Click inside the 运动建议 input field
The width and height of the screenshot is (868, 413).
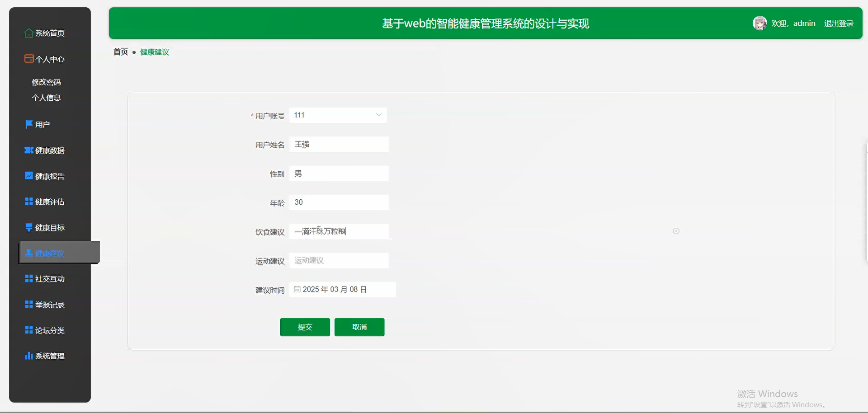click(339, 260)
